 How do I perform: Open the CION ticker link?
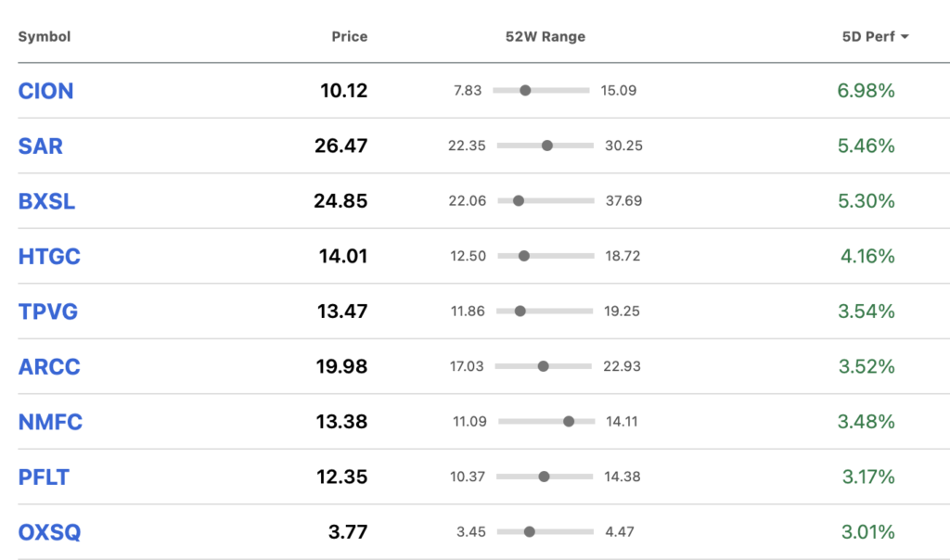click(x=45, y=91)
